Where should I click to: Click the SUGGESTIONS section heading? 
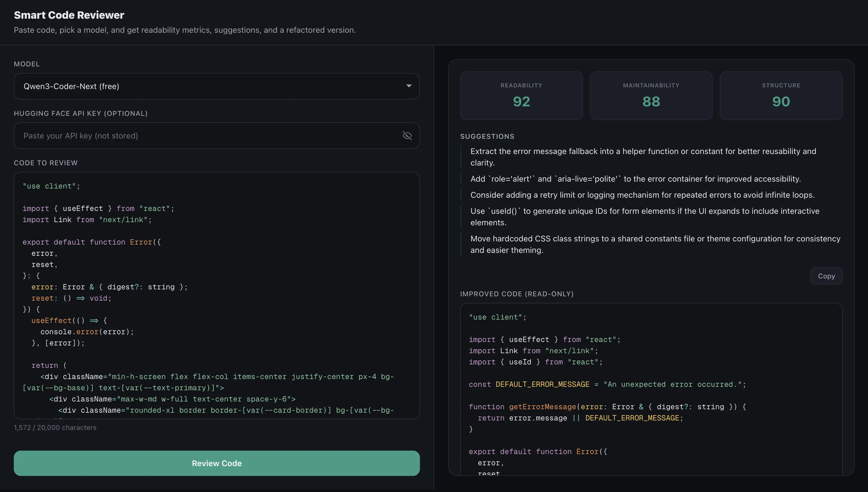click(487, 136)
